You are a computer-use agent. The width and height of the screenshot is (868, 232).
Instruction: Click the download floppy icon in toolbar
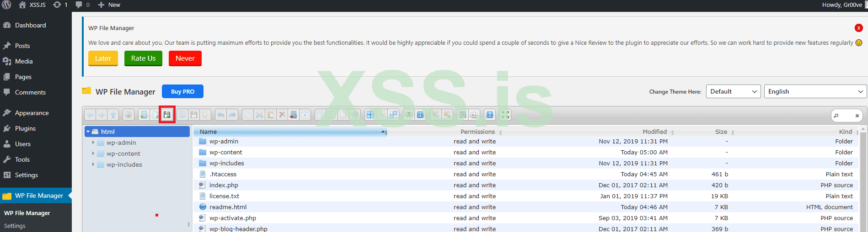point(193,115)
